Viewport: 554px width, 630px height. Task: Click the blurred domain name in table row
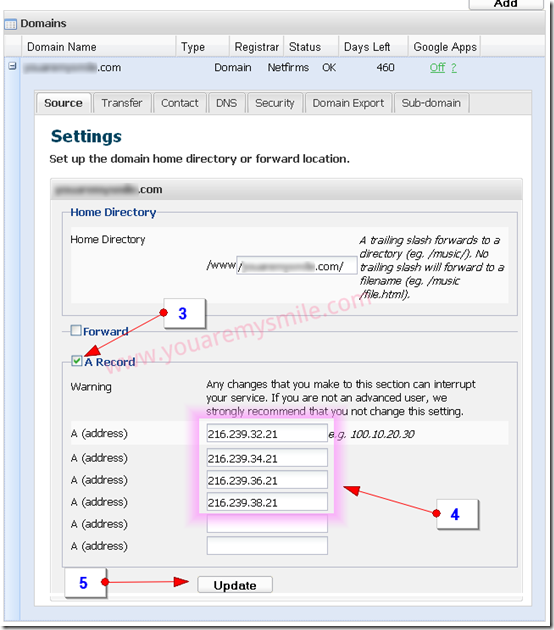(72, 67)
